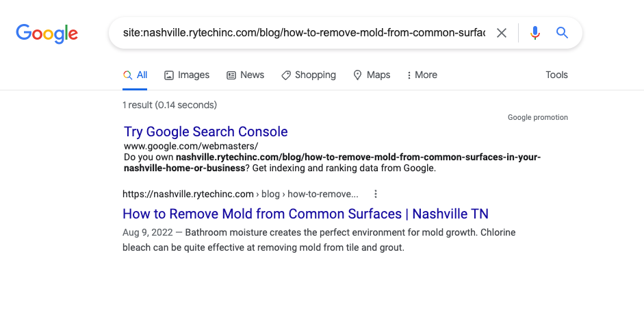The height and width of the screenshot is (311, 644).
Task: Select the All results tab
Action: coord(136,75)
